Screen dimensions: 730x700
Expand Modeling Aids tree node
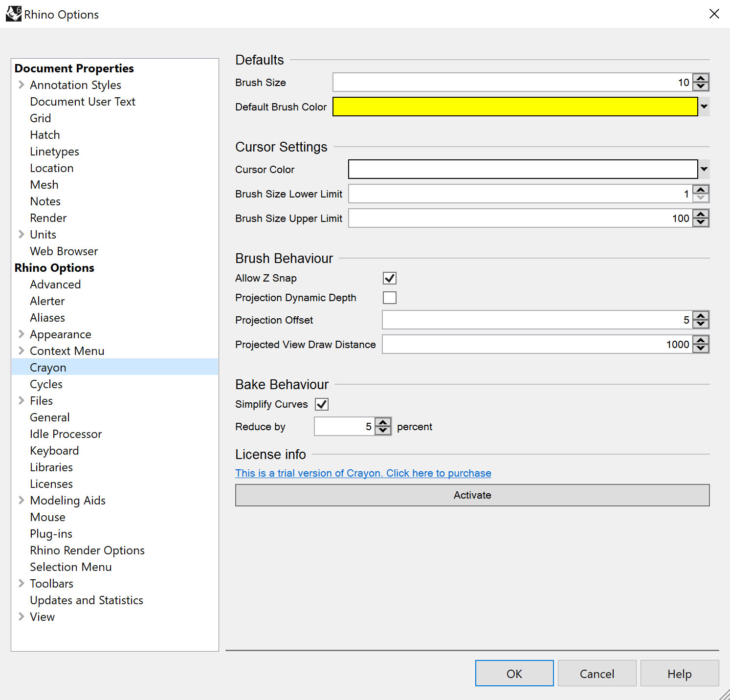pyautogui.click(x=21, y=500)
